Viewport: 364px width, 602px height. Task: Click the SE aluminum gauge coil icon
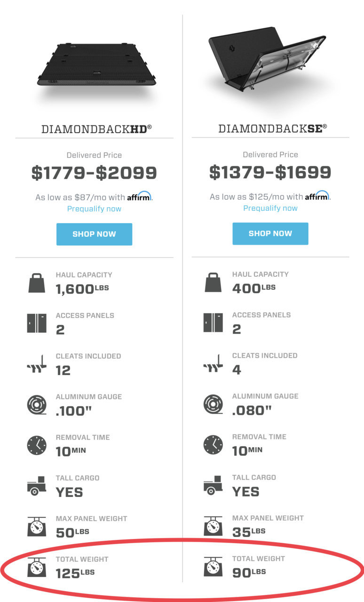213,404
